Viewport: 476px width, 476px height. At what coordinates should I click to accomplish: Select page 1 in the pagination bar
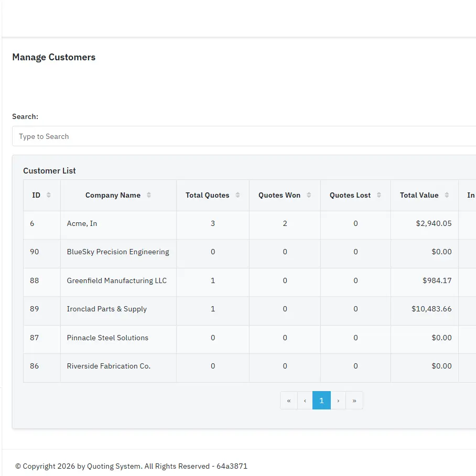coord(321,400)
